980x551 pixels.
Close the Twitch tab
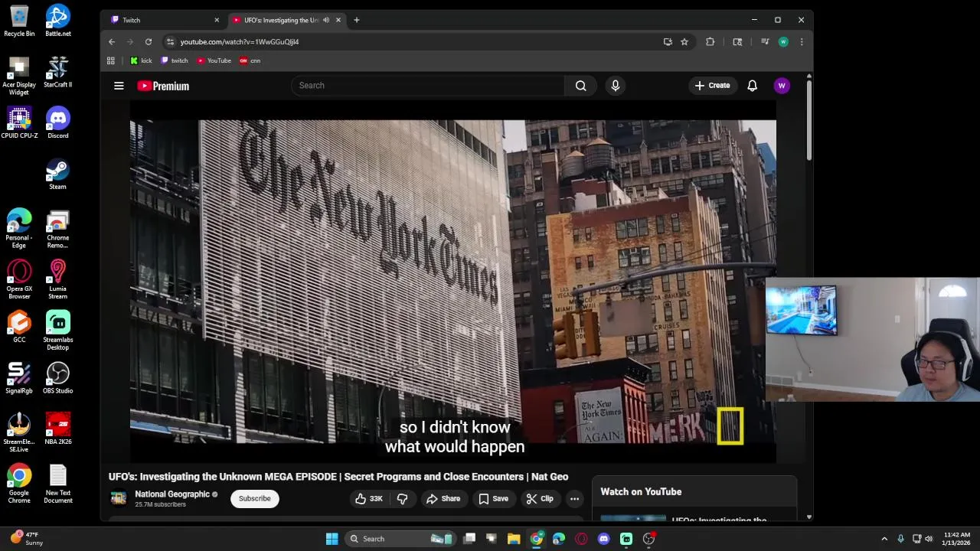(217, 20)
